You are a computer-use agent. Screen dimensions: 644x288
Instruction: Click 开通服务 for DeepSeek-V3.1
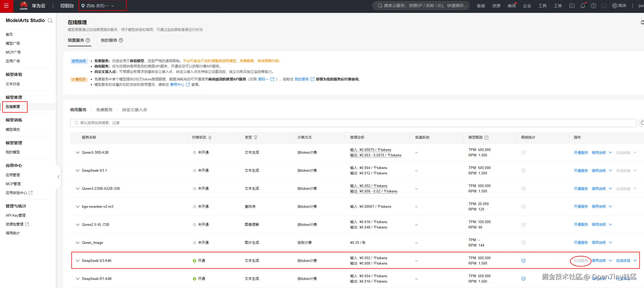pos(581,171)
